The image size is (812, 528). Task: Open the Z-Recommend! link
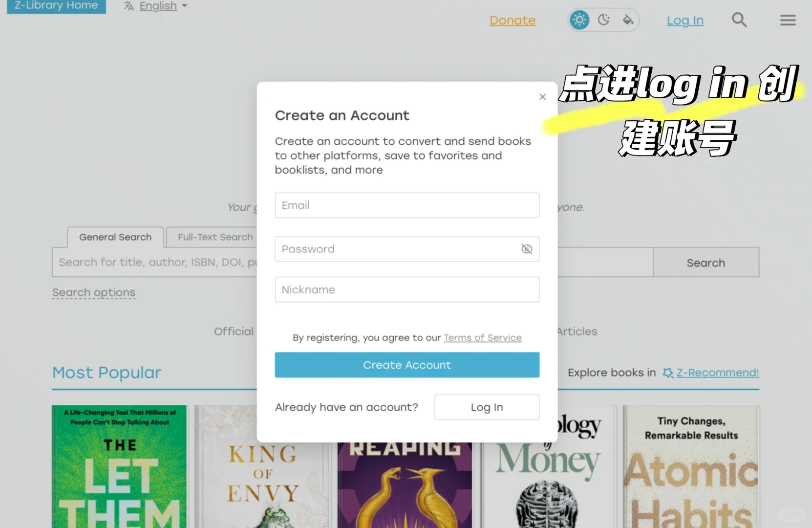[x=718, y=373]
